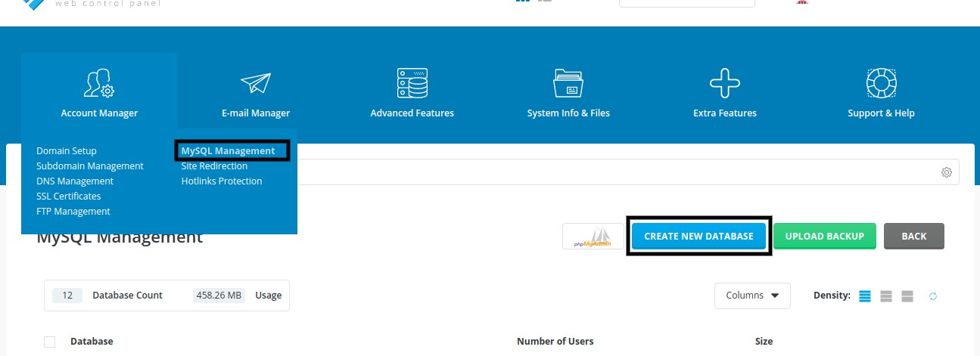
Task: Click the Back button
Action: click(914, 236)
